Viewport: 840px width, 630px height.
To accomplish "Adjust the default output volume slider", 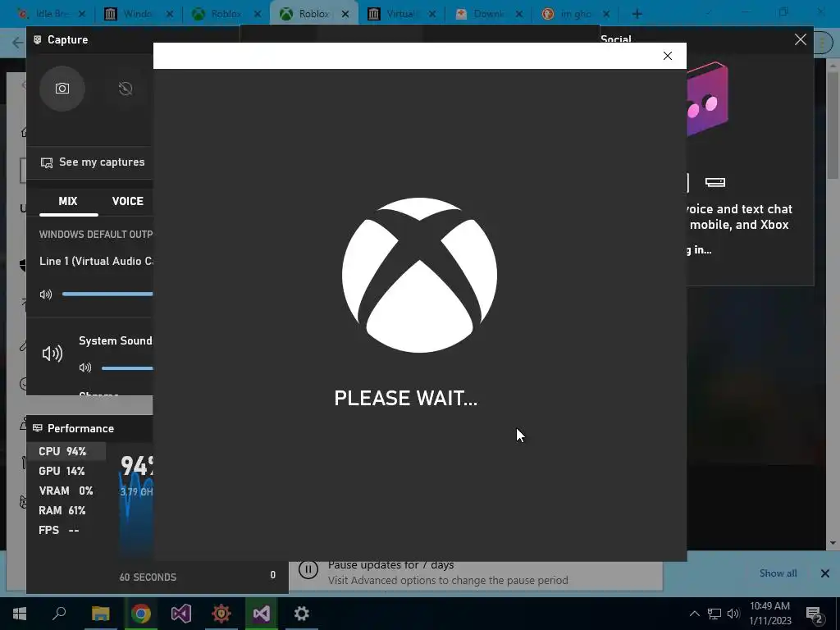I will click(107, 294).
